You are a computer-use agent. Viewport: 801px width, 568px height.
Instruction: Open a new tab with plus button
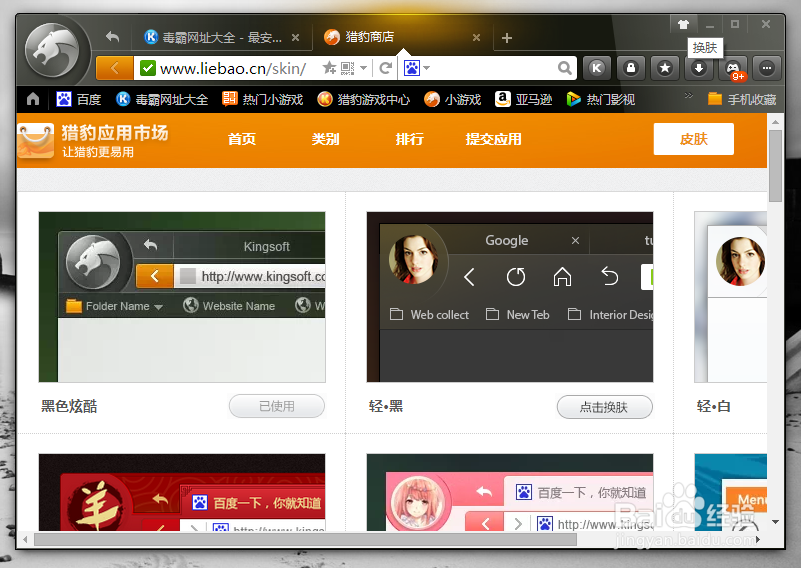[507, 38]
